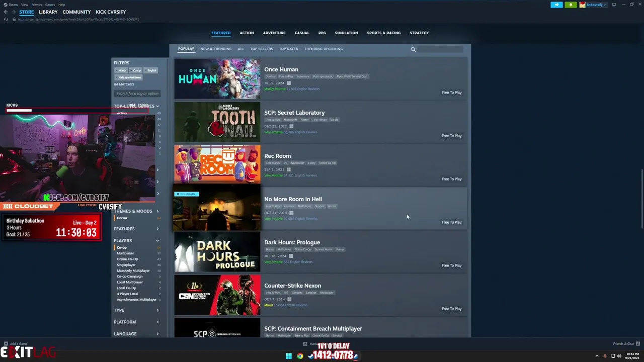Screen dimensions: 644x362
Task: Open the Downloads manager icon at bottom
Action: pyautogui.click(x=305, y=344)
